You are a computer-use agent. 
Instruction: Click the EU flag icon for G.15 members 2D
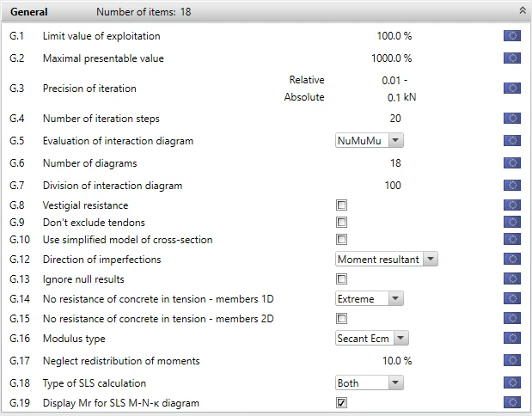[512, 318]
